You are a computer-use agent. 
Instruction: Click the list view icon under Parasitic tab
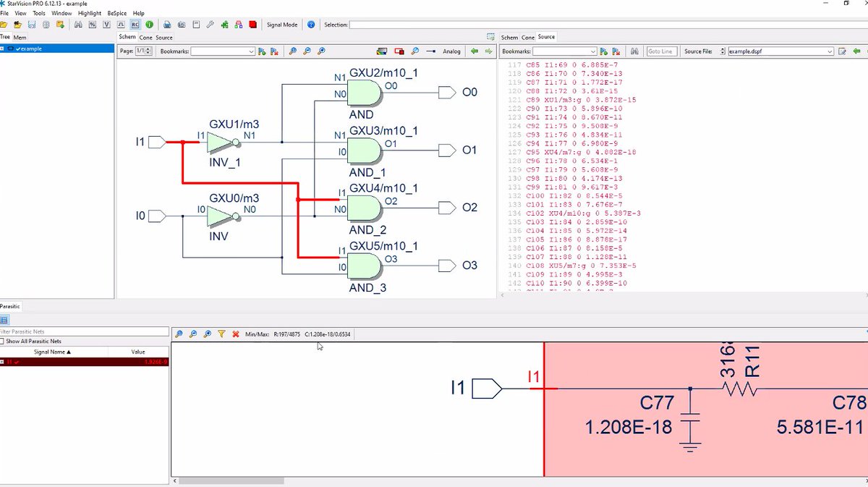pyautogui.click(x=4, y=319)
